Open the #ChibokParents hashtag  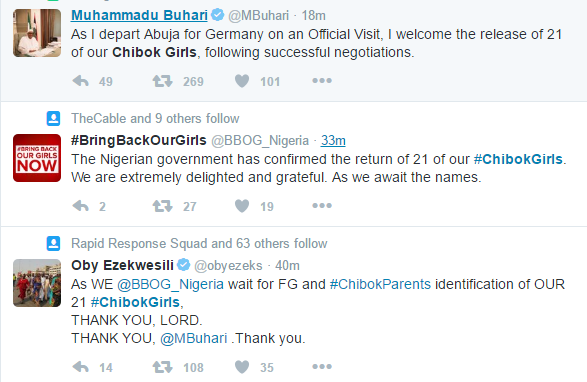click(x=380, y=284)
